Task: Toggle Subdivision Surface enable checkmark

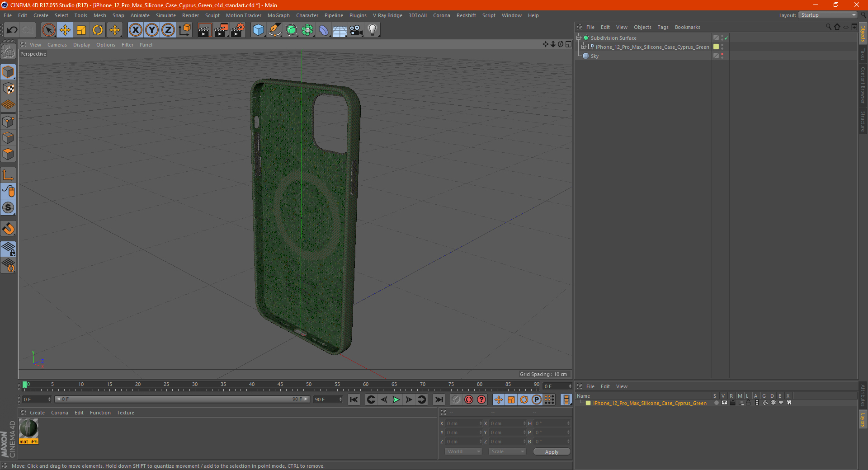Action: tap(726, 38)
